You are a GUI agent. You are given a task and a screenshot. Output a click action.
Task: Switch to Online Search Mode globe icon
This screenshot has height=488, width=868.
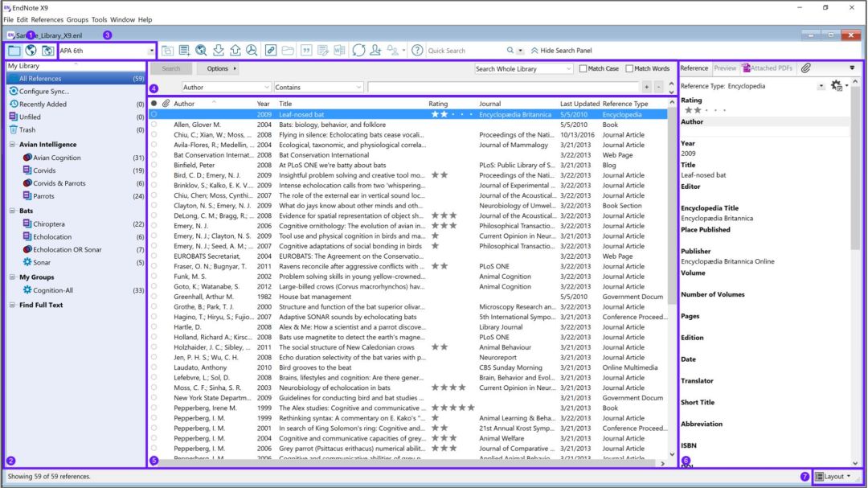31,51
